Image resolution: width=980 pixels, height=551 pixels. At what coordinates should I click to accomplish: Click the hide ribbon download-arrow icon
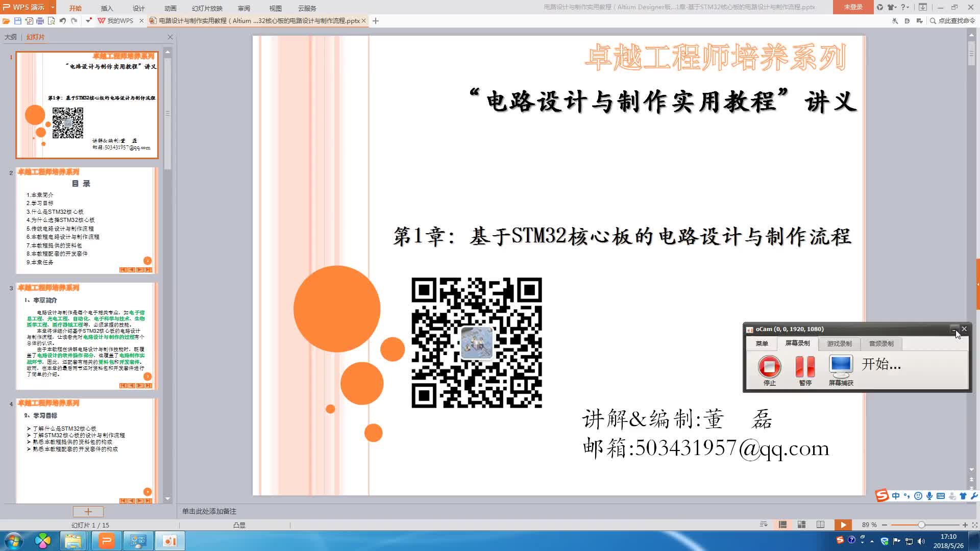(923, 7)
